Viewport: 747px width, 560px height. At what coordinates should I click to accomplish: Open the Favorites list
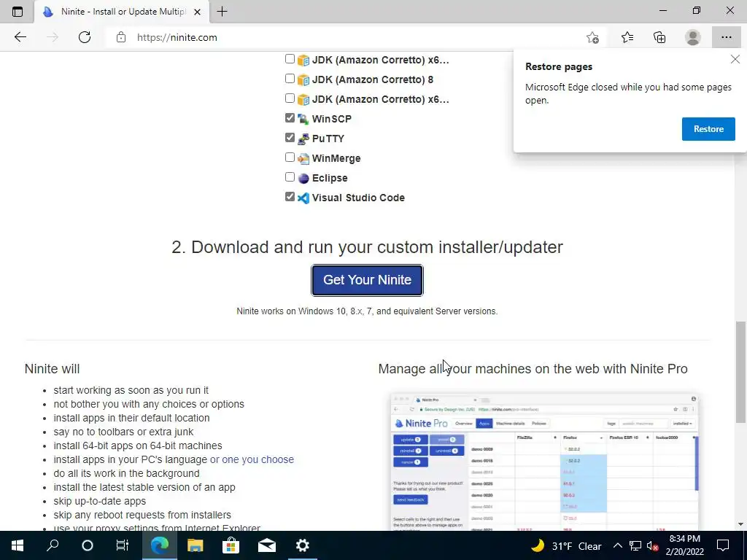627,37
